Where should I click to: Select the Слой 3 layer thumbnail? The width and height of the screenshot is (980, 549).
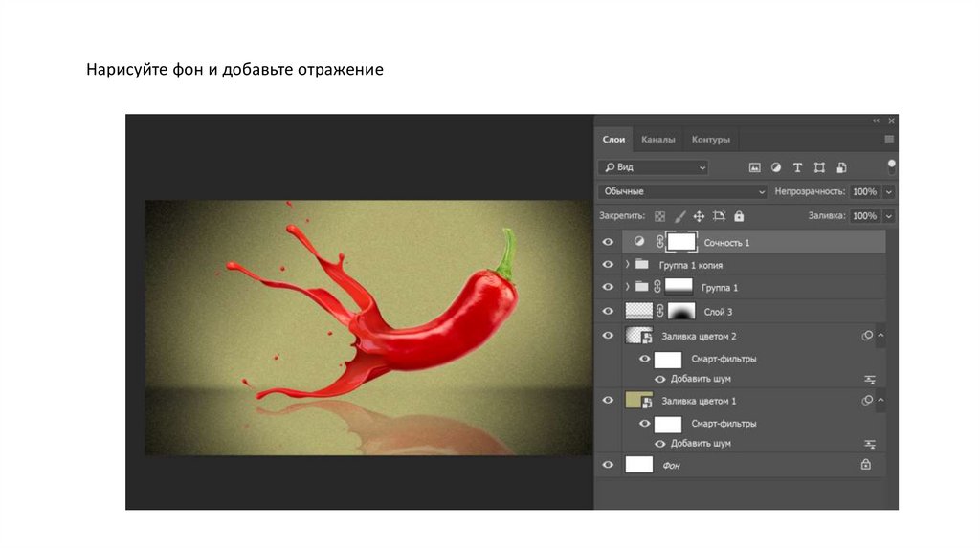coord(638,311)
